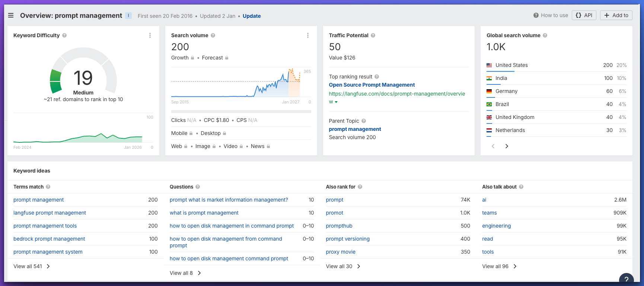The width and height of the screenshot is (644, 286).
Task: Click the Update link
Action: (252, 16)
